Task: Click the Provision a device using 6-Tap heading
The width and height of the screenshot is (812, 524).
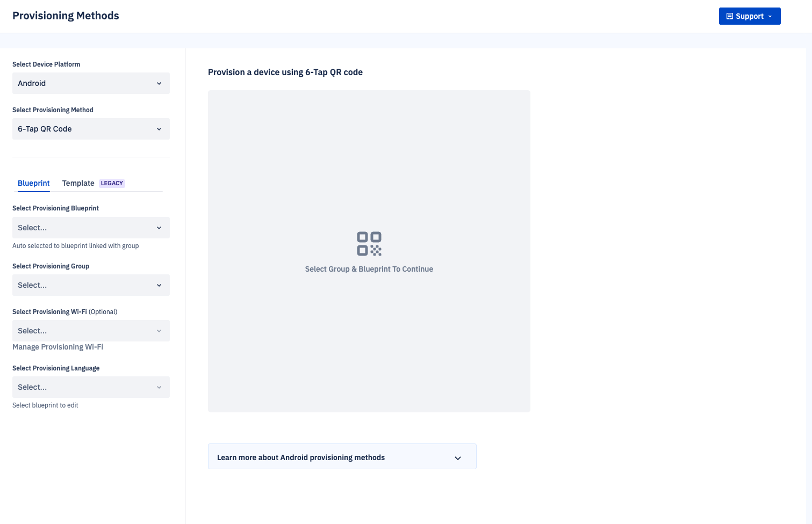Action: (285, 72)
